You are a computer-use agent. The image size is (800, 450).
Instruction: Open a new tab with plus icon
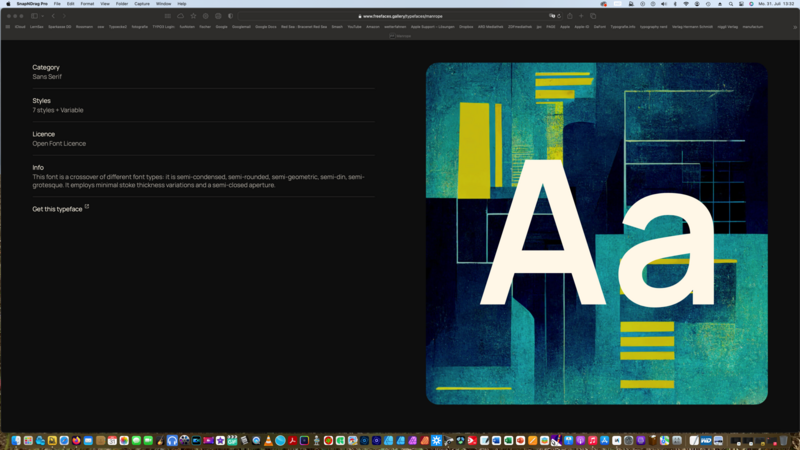[581, 16]
